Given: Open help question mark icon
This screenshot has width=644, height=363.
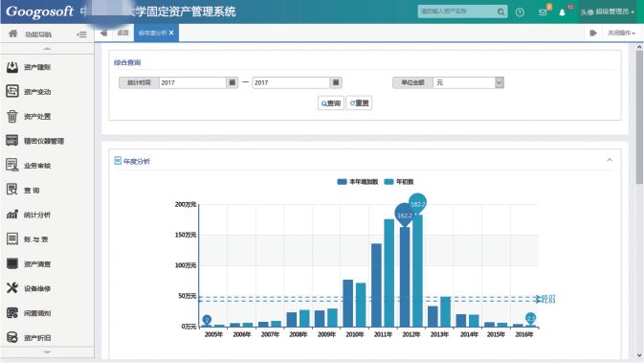Looking at the screenshot, I should (x=520, y=12).
